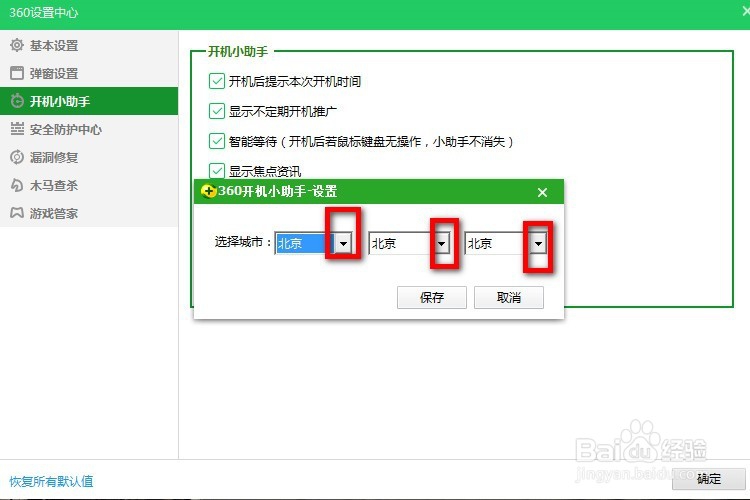Uncheck 开机后提示本次开机时间 checkbox
This screenshot has height=500, width=750.
(x=217, y=81)
